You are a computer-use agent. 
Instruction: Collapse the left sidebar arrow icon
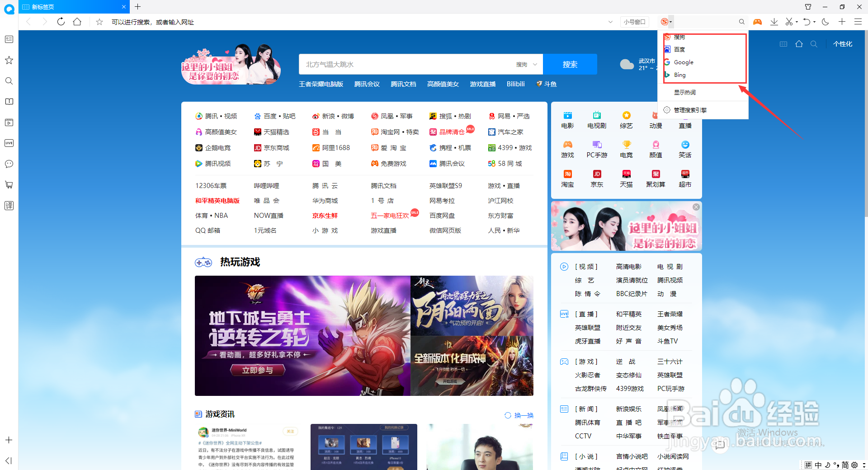pos(9,461)
